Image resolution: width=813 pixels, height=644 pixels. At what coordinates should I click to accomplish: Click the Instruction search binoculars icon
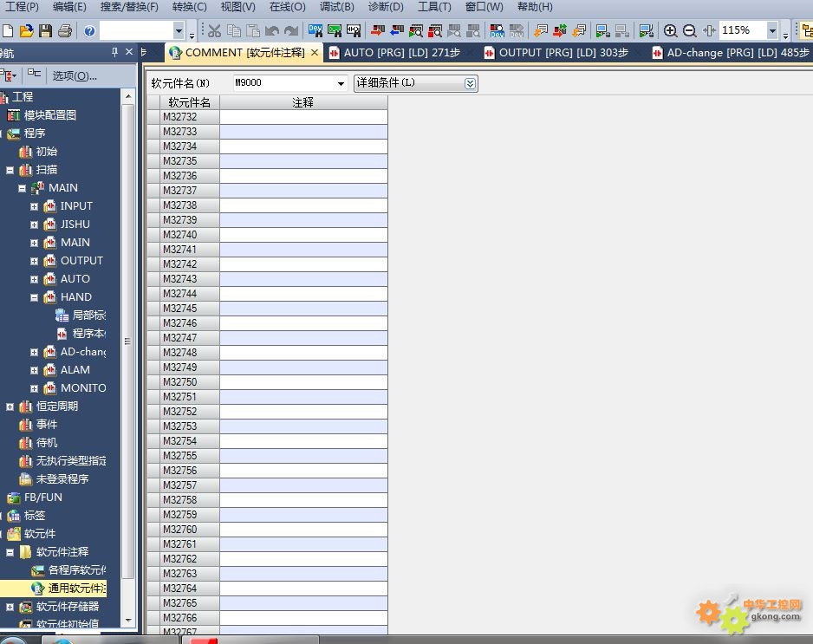(335, 30)
